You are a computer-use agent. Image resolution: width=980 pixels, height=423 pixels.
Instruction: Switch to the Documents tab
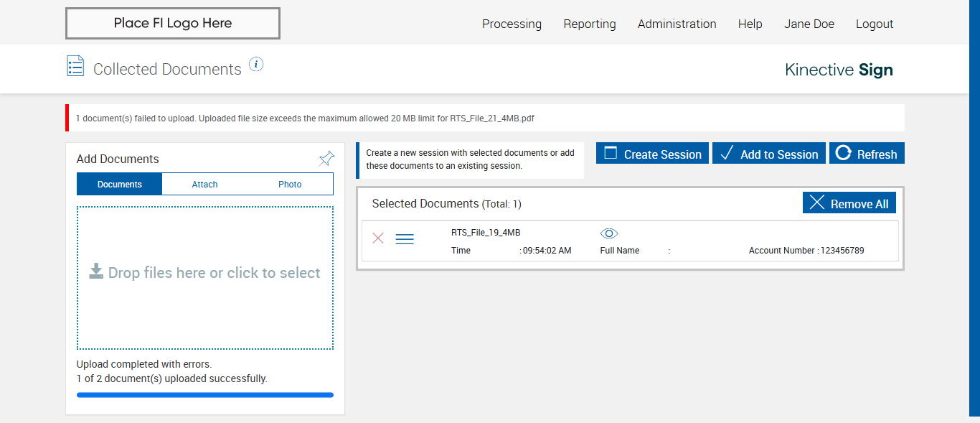click(x=120, y=185)
